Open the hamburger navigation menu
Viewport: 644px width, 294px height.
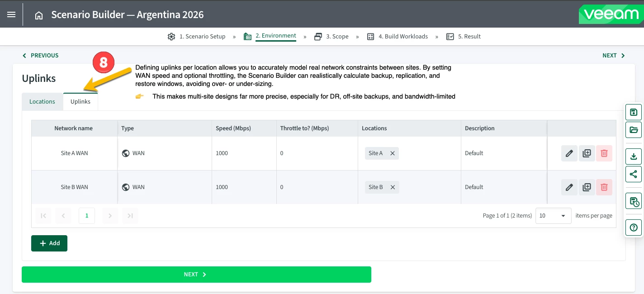pyautogui.click(x=11, y=14)
